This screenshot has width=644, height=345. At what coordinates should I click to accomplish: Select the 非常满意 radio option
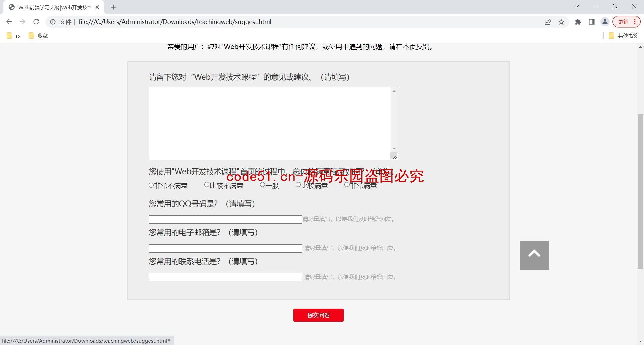(347, 185)
